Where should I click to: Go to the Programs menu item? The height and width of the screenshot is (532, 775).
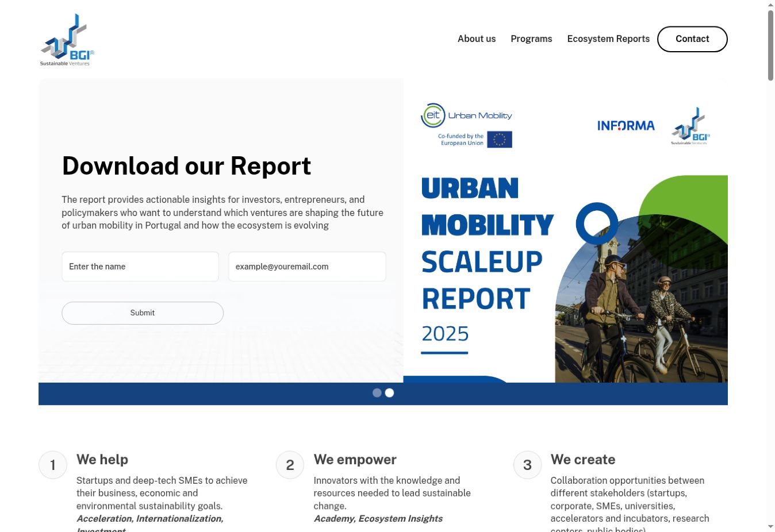(531, 39)
